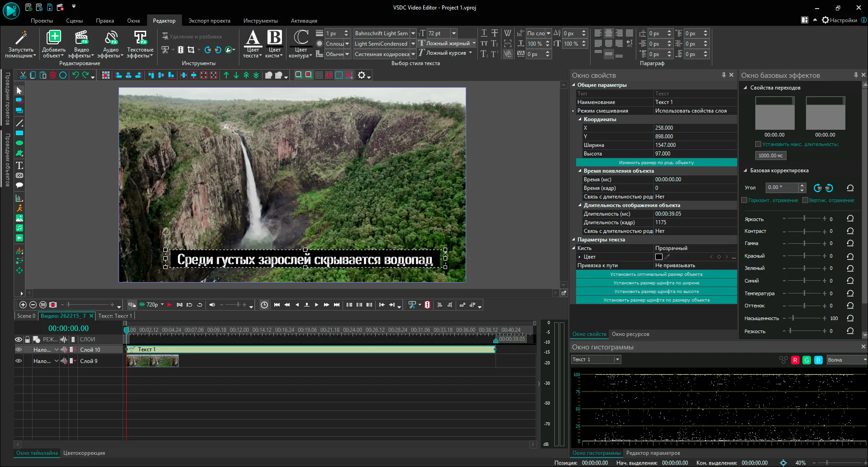Screen dimensions: 868x467
Task: Open text color (Цвет текста) picker
Action: point(253,44)
